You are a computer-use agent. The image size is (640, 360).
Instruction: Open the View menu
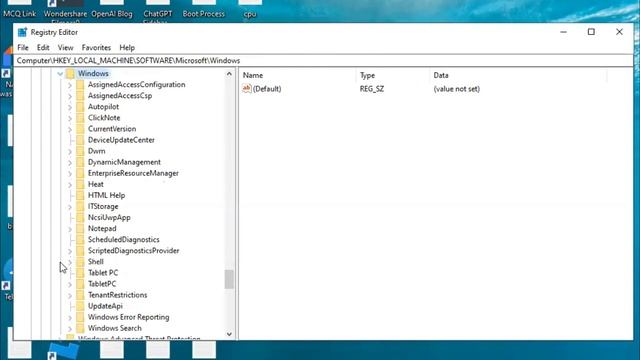pos(65,48)
